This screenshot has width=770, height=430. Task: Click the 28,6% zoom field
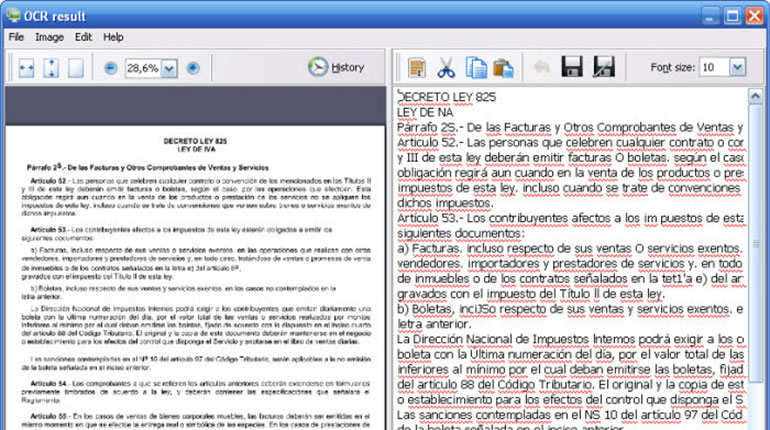pos(143,68)
